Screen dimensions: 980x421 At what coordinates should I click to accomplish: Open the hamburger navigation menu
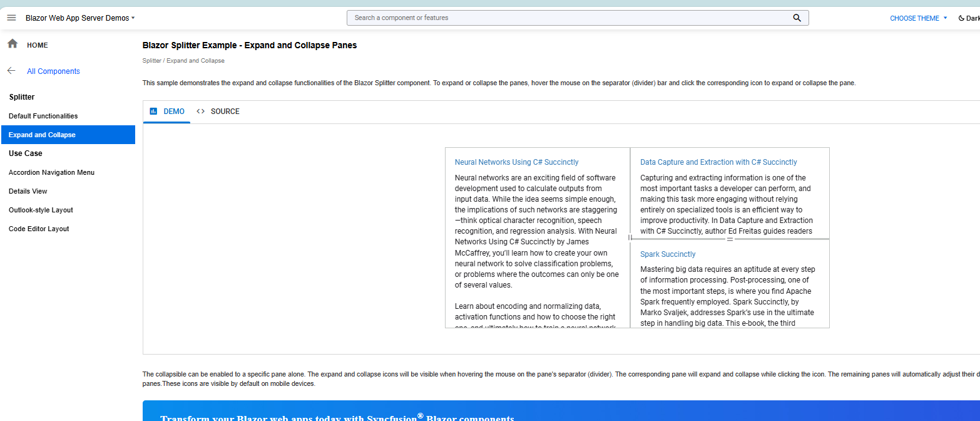click(x=11, y=18)
